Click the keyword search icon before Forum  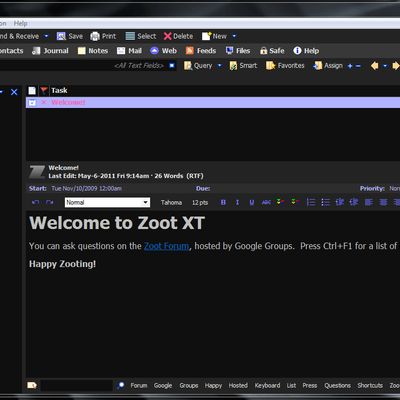121,385
